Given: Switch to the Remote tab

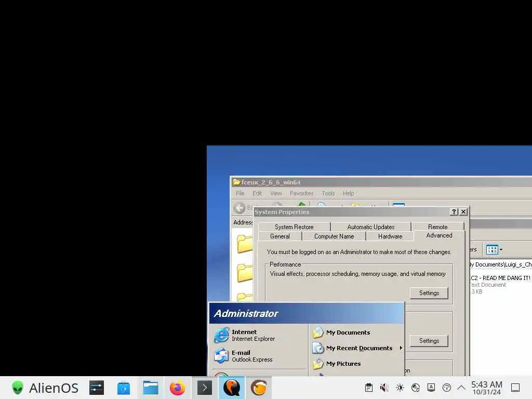Looking at the screenshot, I should click(437, 227).
